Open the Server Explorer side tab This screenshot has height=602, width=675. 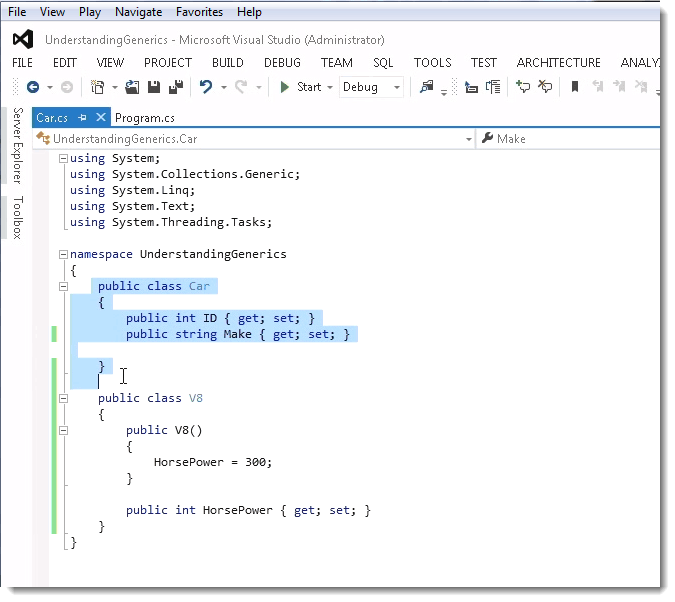pos(17,146)
